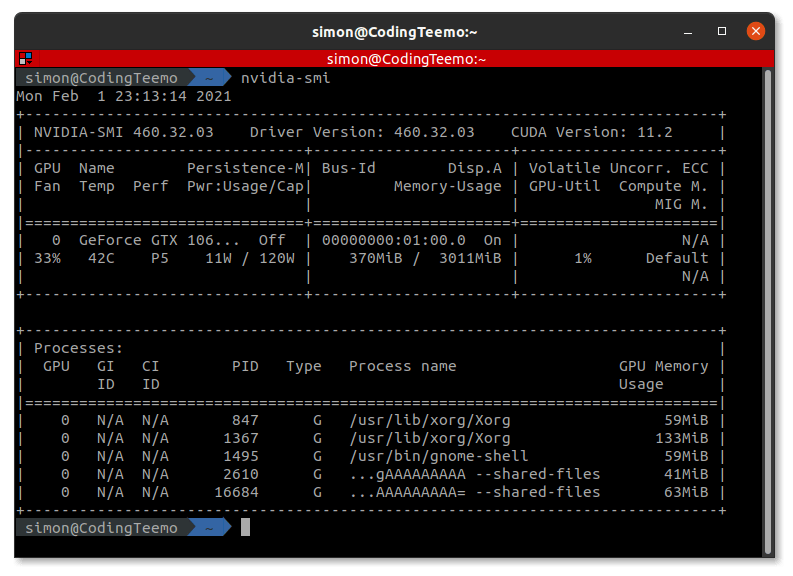Click the Bus-Id header

click(x=348, y=168)
